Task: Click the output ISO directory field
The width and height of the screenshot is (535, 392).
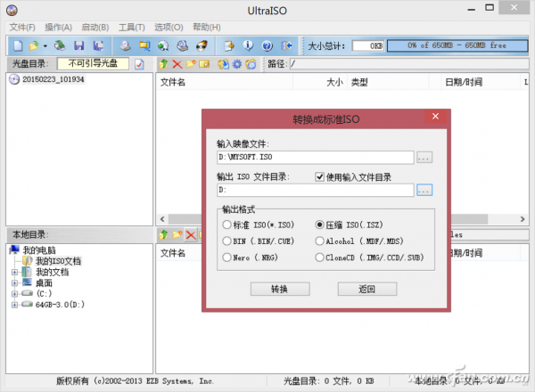Action: point(316,190)
